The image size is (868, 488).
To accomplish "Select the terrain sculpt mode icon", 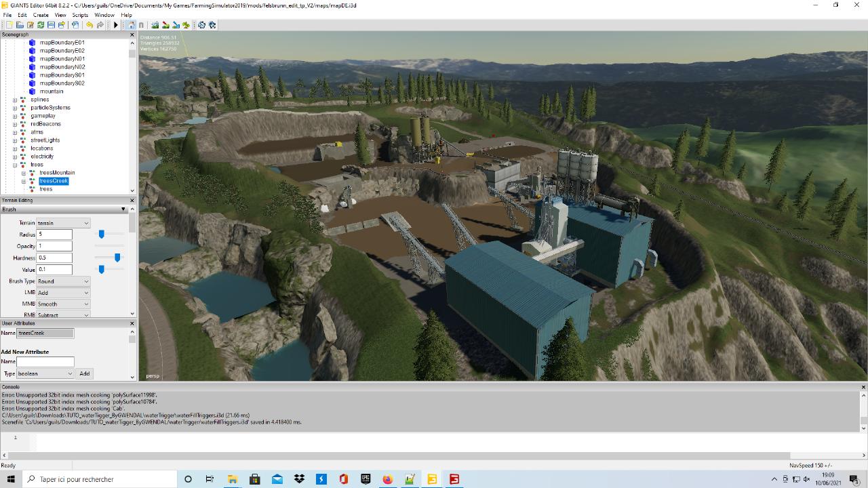I will click(x=155, y=25).
